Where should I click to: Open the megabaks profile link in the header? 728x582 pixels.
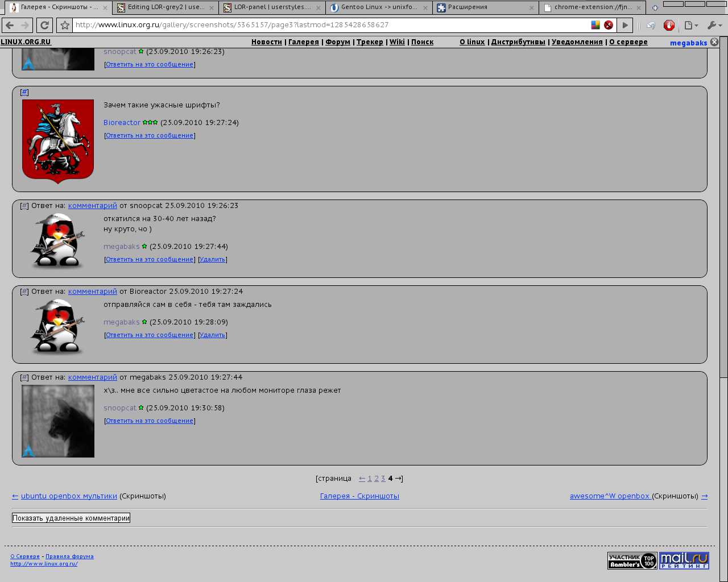pyautogui.click(x=689, y=43)
